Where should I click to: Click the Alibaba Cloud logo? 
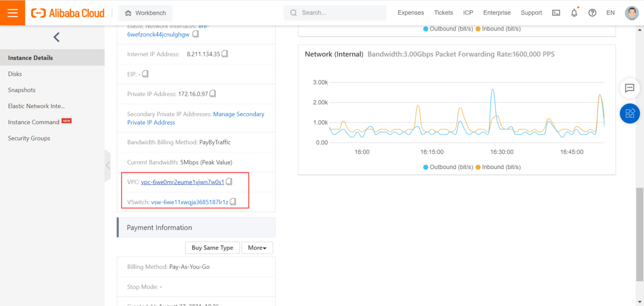pos(68,13)
